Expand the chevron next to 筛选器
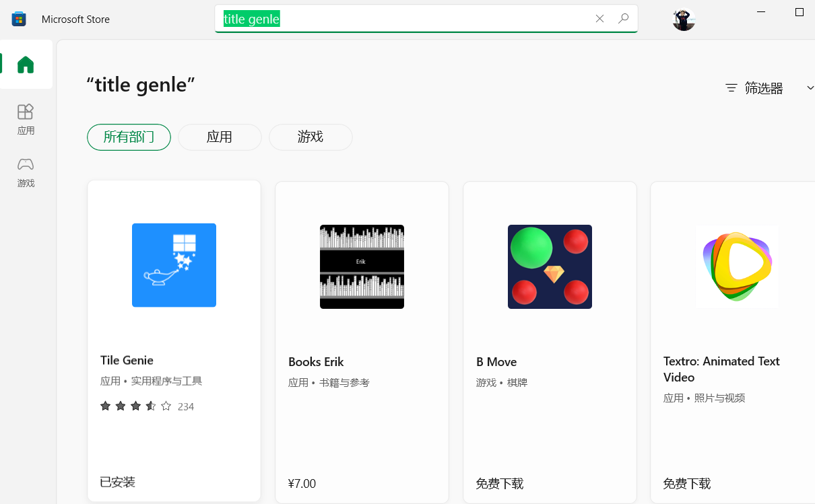 pyautogui.click(x=810, y=88)
